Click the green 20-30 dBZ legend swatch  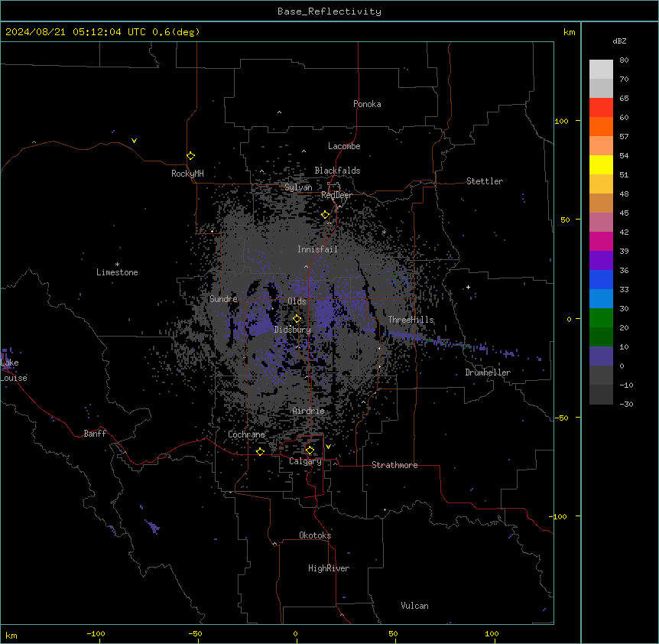[601, 318]
